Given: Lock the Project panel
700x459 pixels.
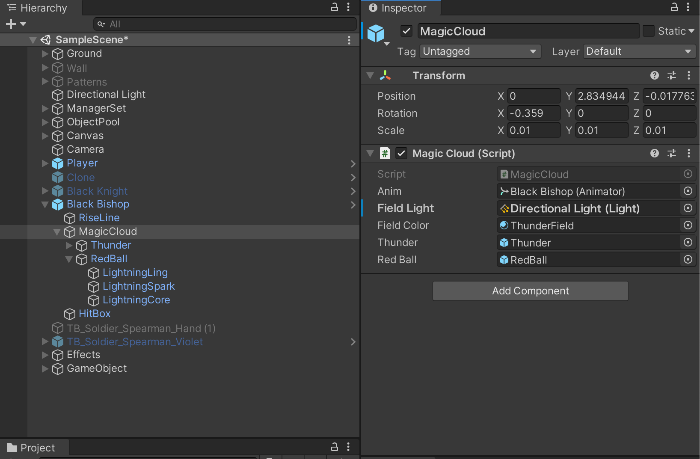Looking at the screenshot, I should pos(334,446).
